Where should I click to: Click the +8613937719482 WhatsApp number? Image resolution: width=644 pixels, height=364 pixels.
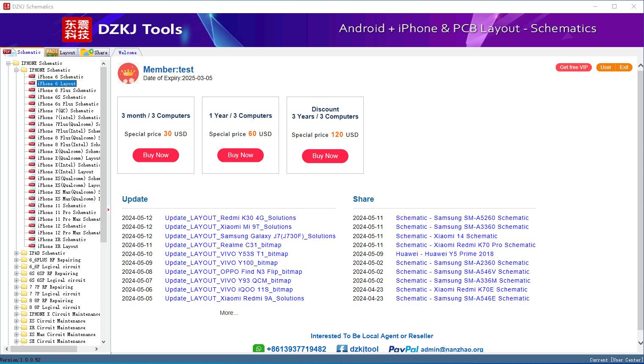[296, 349]
